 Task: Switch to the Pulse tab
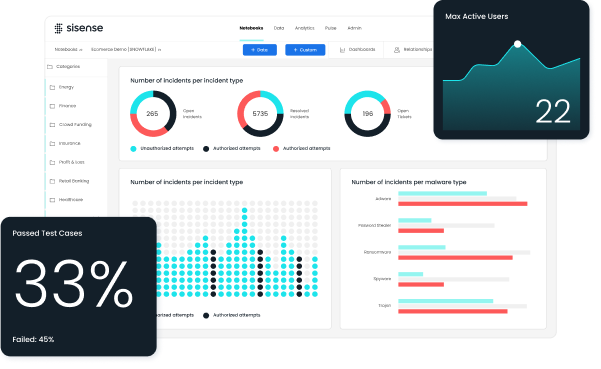[x=330, y=28]
